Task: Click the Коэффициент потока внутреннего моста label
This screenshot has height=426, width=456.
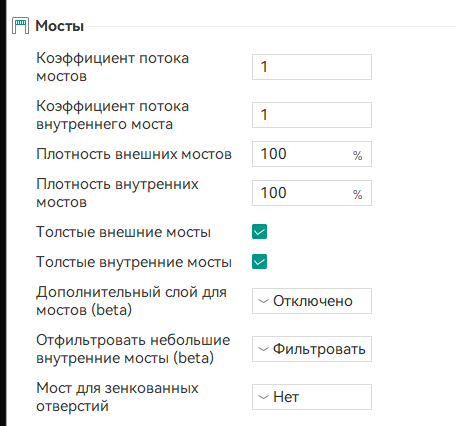Action: [112, 115]
